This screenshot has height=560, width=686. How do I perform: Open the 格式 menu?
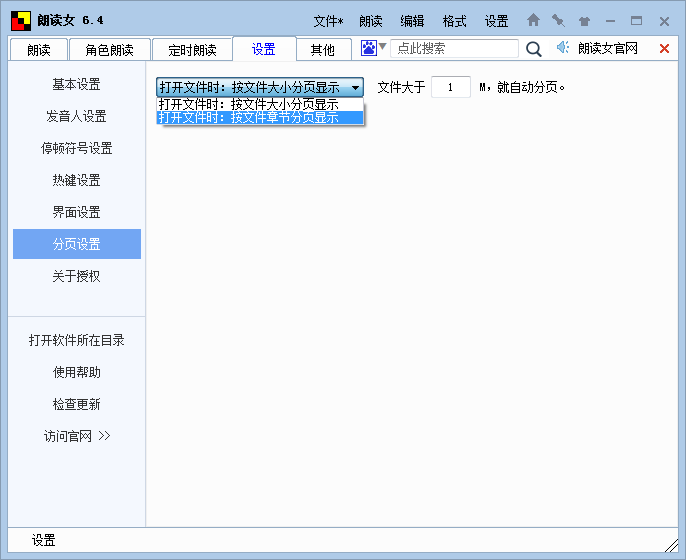[454, 21]
